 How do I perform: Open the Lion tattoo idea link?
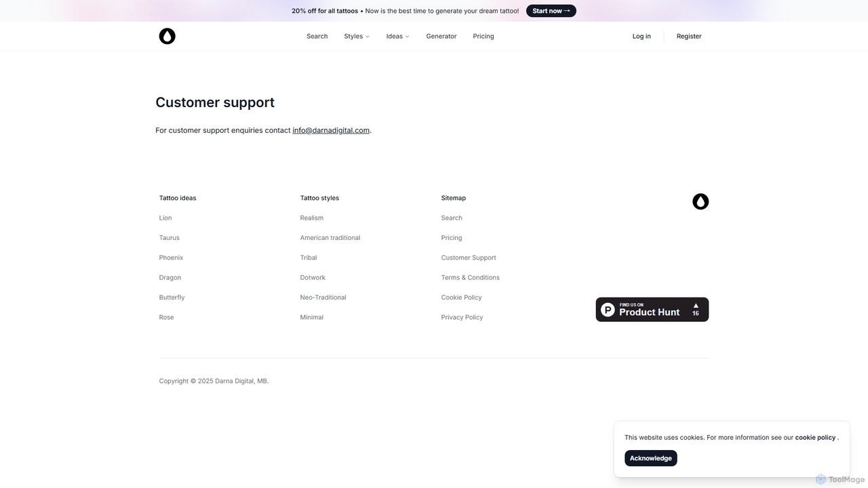pyautogui.click(x=165, y=218)
